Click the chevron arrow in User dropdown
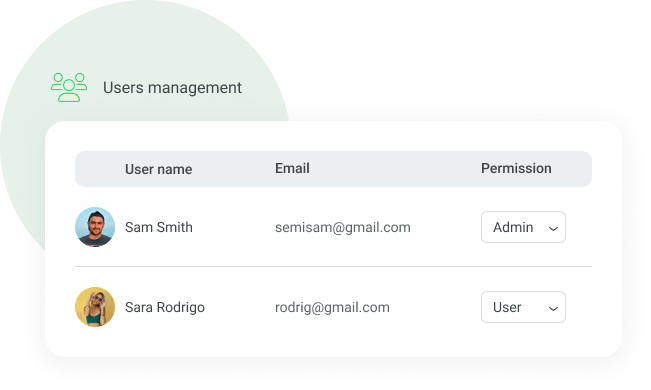Image resolution: width=651 pixels, height=390 pixels. pos(553,308)
